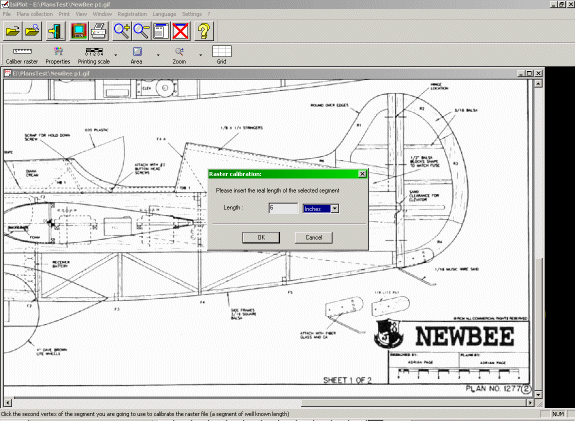
Task: Click the PLAN NO. 1277 text
Action: coord(493,389)
